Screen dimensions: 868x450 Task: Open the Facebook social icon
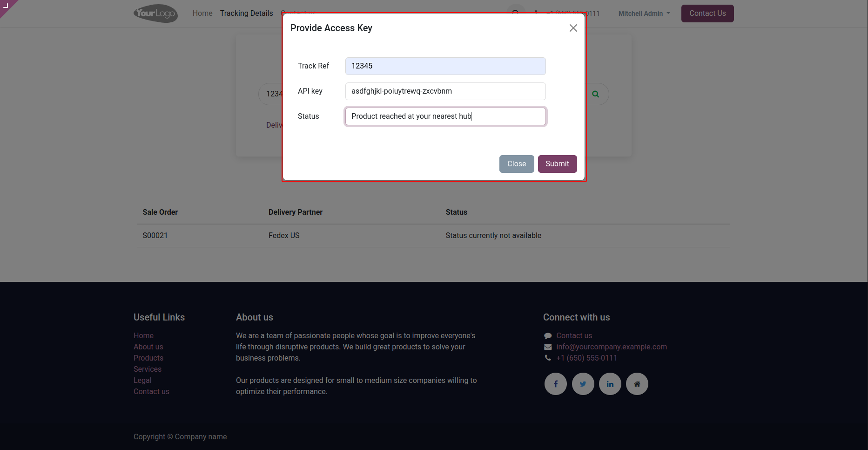(556, 384)
